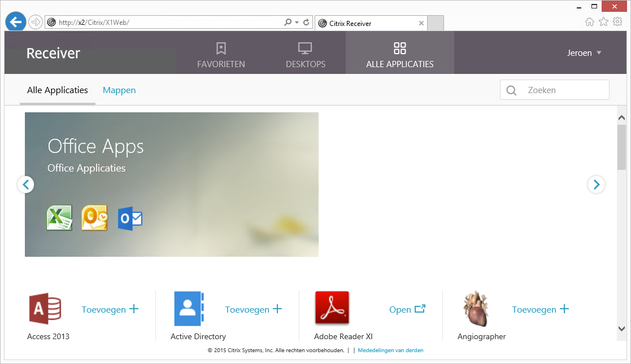
Task: Click the page scrollbar up arrow
Action: [x=621, y=118]
